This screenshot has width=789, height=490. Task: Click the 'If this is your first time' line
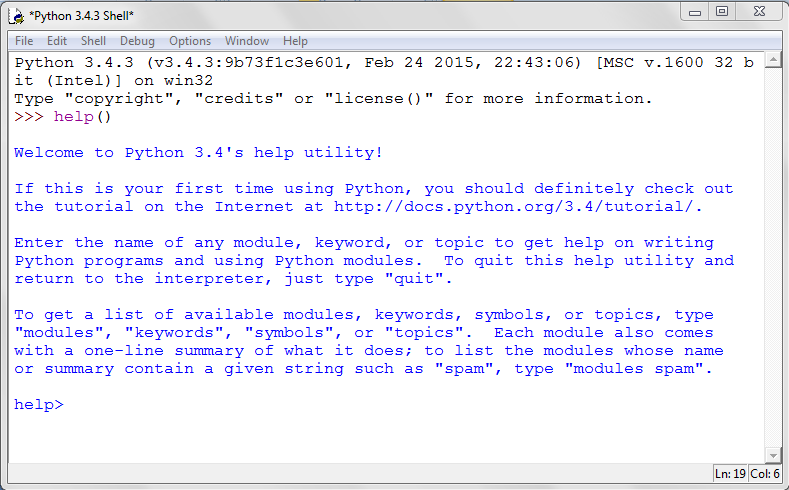(373, 189)
